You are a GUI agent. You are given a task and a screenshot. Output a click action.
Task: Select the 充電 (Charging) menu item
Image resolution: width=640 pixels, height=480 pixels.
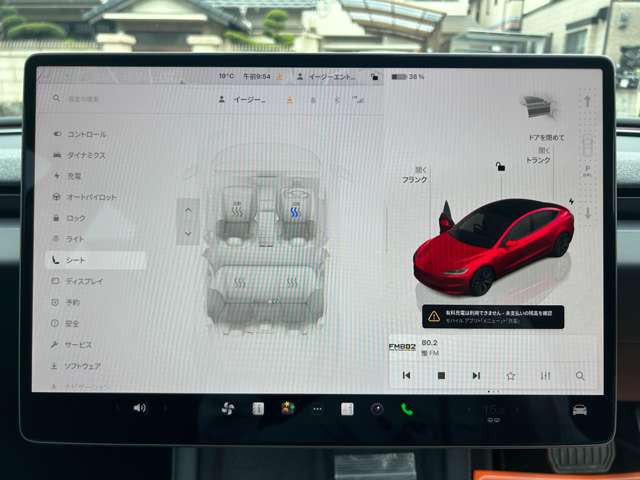click(x=67, y=176)
